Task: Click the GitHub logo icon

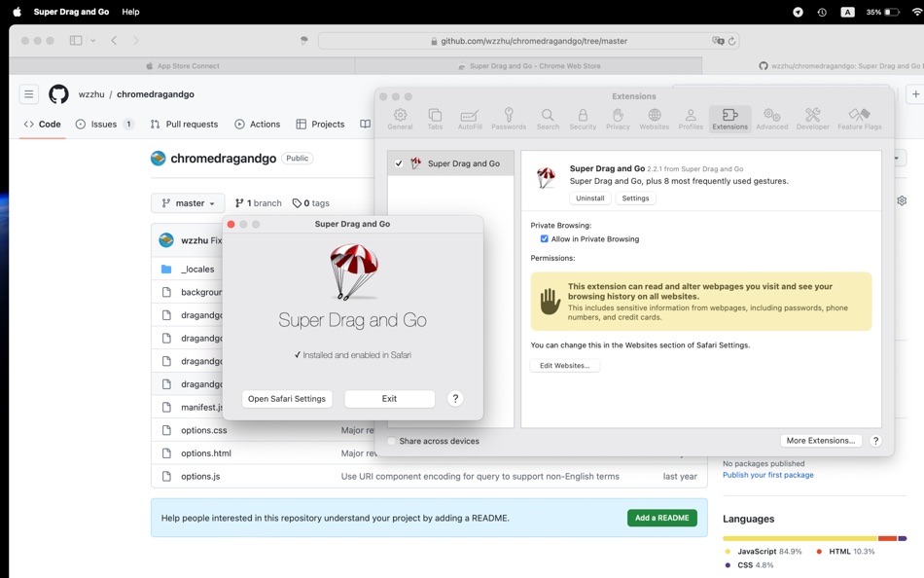Action: [58, 94]
